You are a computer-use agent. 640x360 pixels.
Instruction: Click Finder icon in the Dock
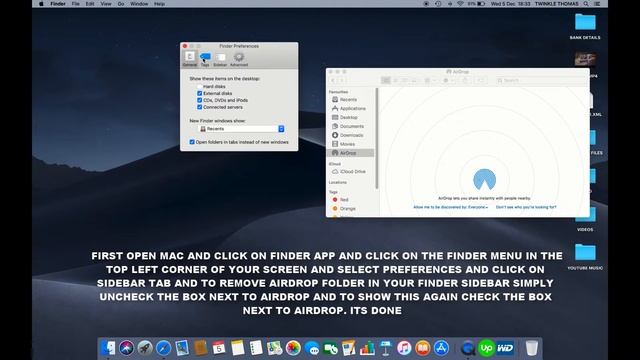pos(108,348)
